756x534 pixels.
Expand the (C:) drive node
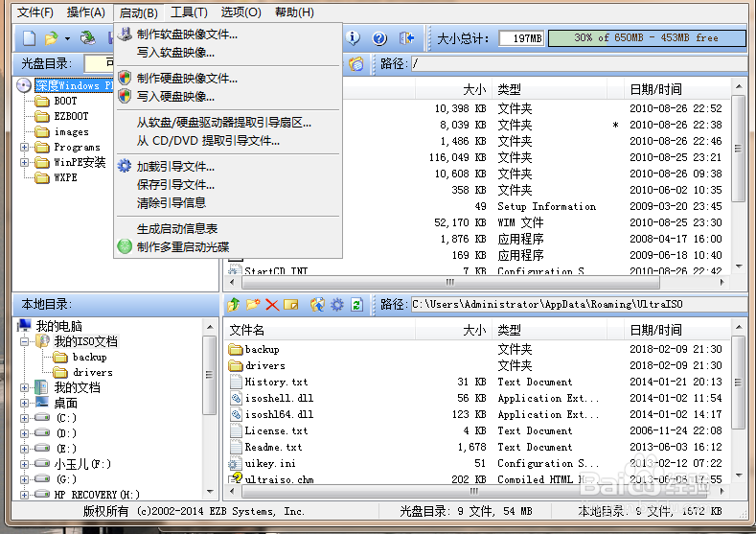[24, 418]
